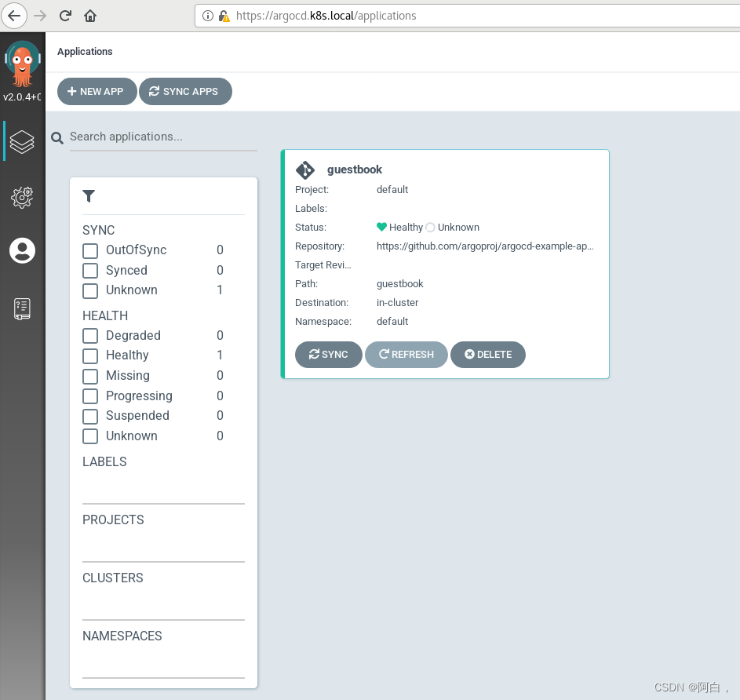The height and width of the screenshot is (700, 740).
Task: Toggle the Degraded health checkbox
Action: pyautogui.click(x=90, y=336)
